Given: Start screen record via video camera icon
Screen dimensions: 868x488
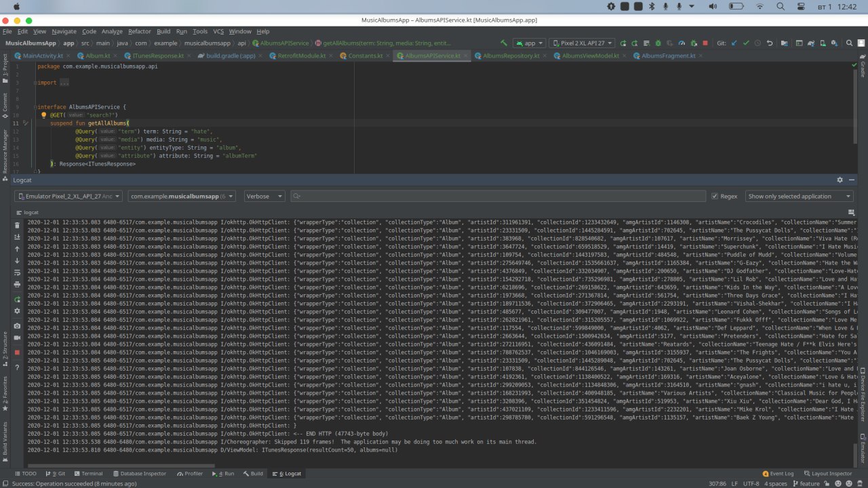Looking at the screenshot, I should (x=17, y=338).
